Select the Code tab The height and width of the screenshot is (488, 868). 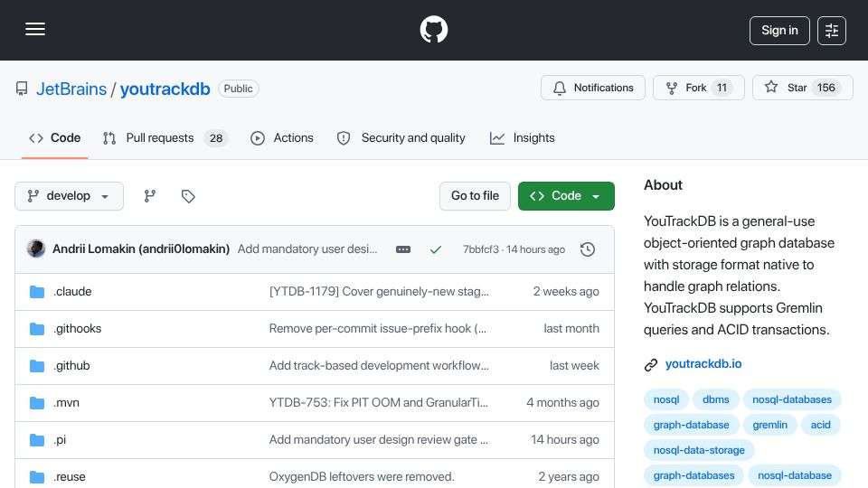[55, 137]
